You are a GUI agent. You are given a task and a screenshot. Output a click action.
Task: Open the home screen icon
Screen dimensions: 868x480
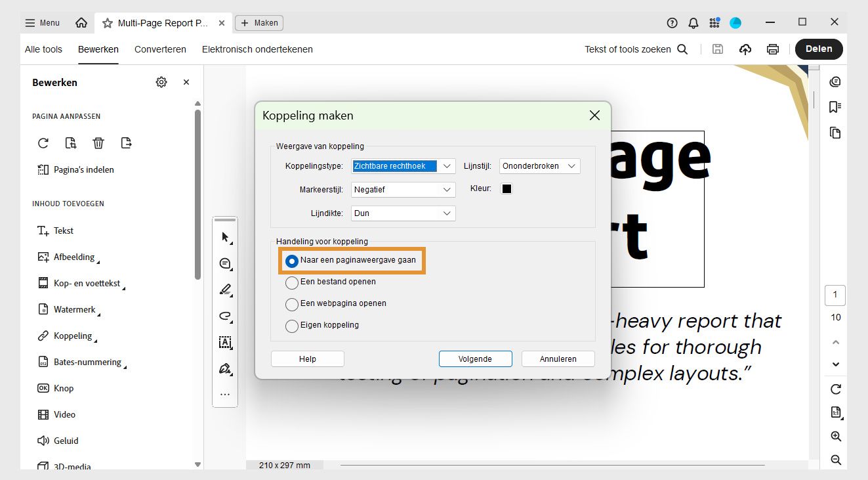tap(81, 23)
